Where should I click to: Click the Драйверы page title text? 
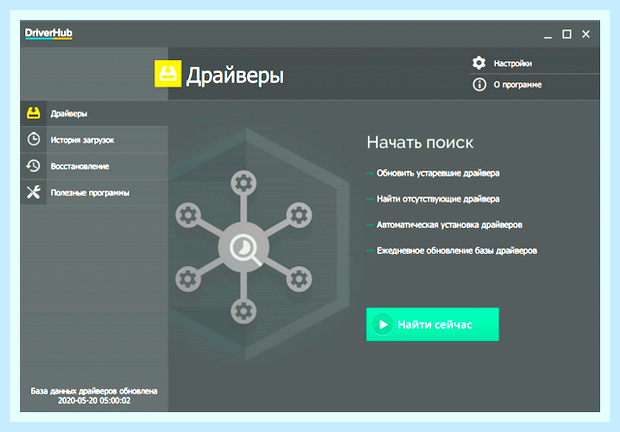coord(235,75)
